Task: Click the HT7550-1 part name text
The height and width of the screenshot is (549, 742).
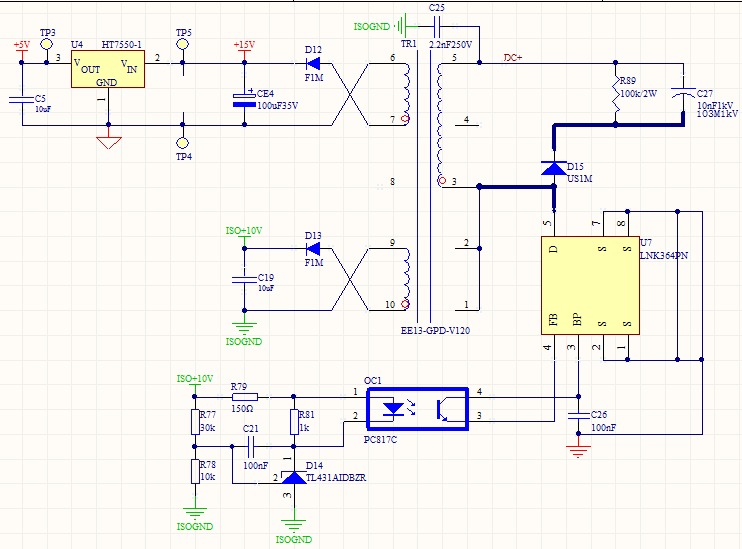Action: point(122,44)
